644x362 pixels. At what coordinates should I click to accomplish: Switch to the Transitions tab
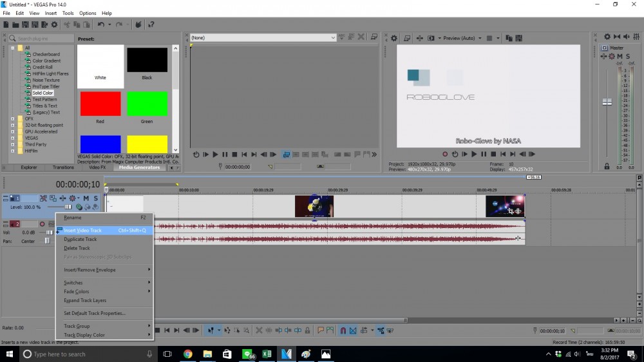pyautogui.click(x=63, y=167)
